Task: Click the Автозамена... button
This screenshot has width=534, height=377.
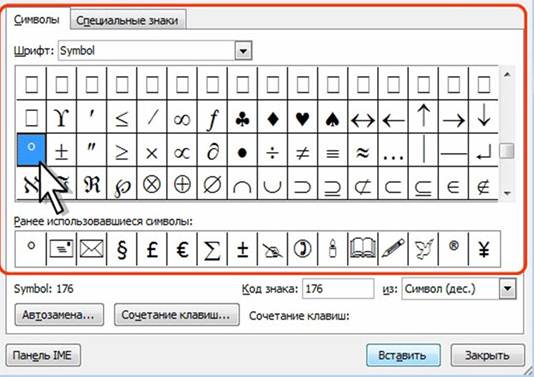Action: pos(59,315)
